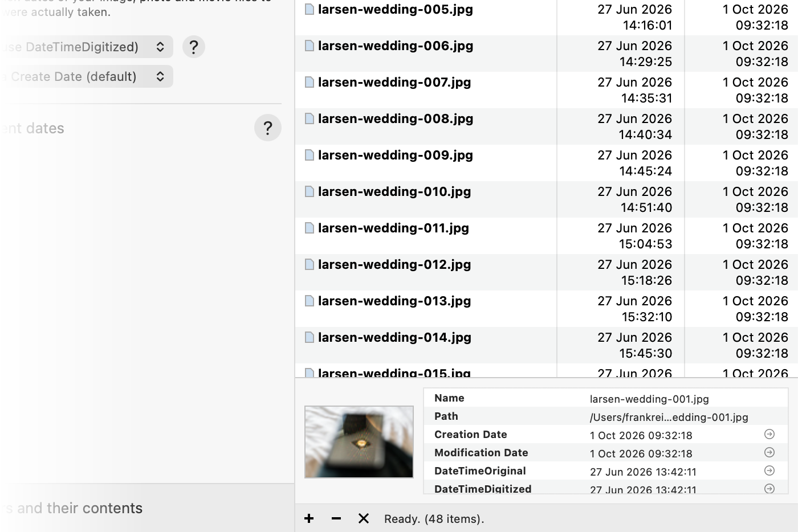Screen dimensions: 798x532
Task: Click the Creation Date row arrow icon
Action: pyautogui.click(x=769, y=435)
